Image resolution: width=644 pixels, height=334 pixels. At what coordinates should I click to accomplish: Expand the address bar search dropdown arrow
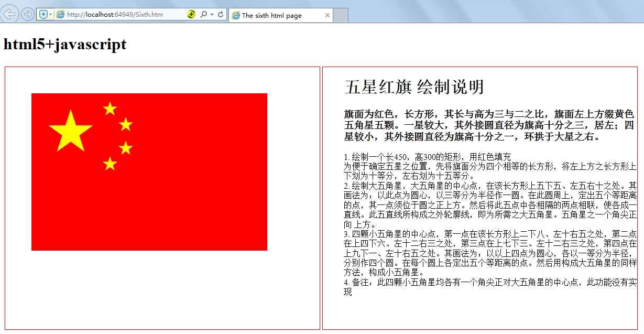click(x=212, y=15)
